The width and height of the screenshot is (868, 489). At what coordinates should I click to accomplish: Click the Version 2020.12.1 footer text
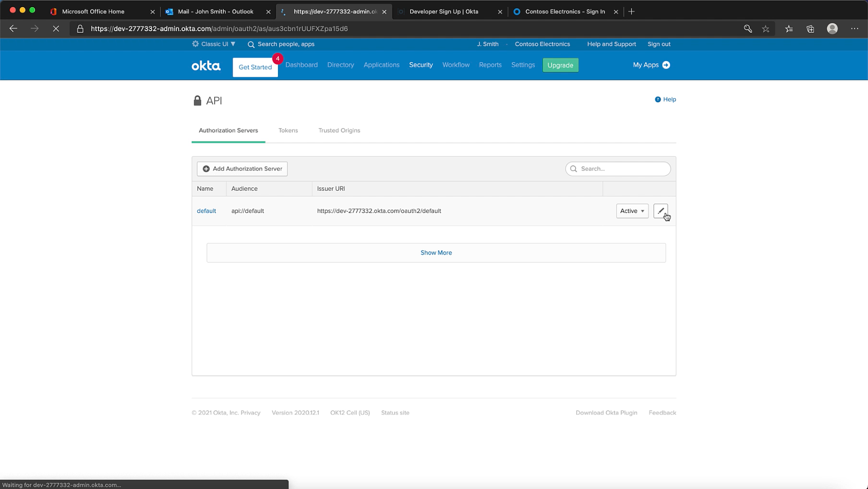(295, 413)
